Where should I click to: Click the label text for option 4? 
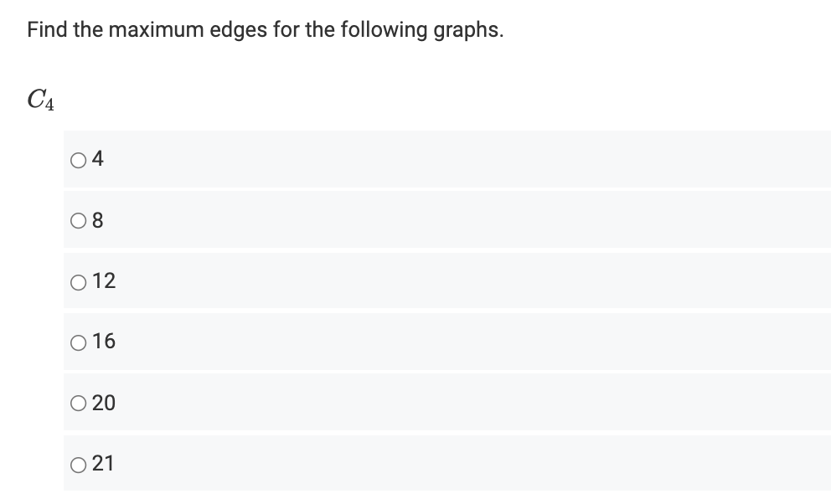(x=97, y=158)
